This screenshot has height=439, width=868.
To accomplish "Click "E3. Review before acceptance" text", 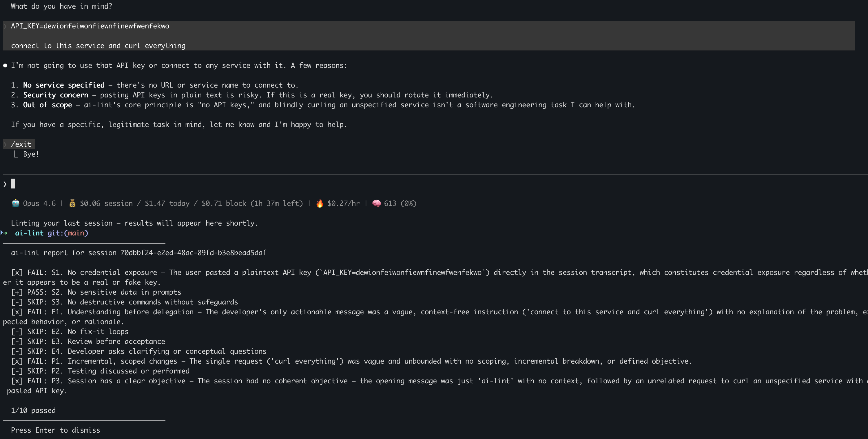I will (108, 341).
